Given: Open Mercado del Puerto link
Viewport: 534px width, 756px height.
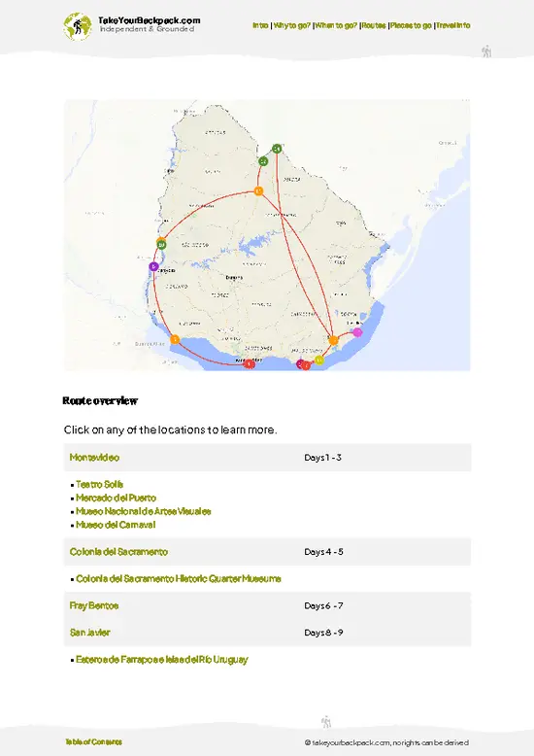Looking at the screenshot, I should pyautogui.click(x=117, y=498).
